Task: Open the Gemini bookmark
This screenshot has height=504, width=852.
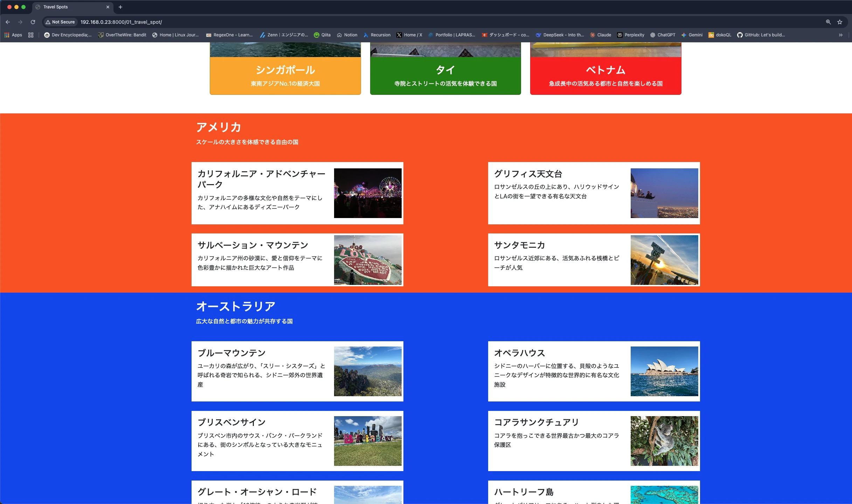Action: click(692, 35)
